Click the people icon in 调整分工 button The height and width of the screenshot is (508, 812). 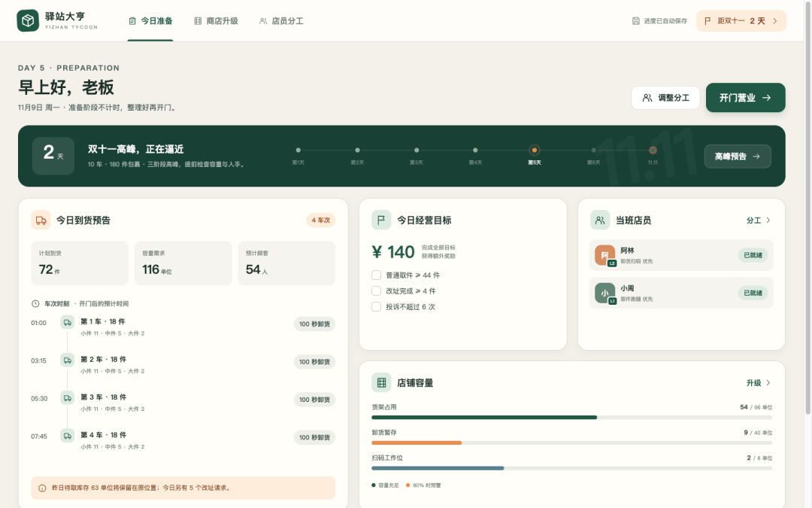point(647,97)
